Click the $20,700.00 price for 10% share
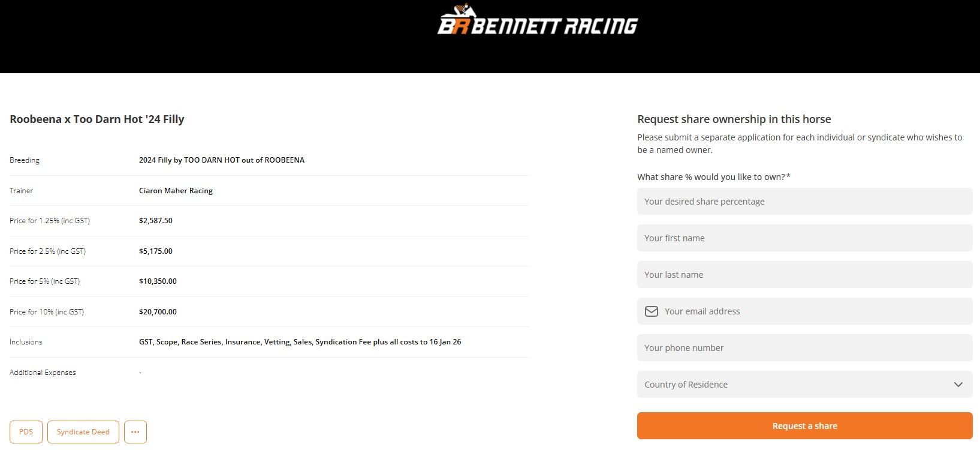The image size is (980, 450). (x=158, y=312)
